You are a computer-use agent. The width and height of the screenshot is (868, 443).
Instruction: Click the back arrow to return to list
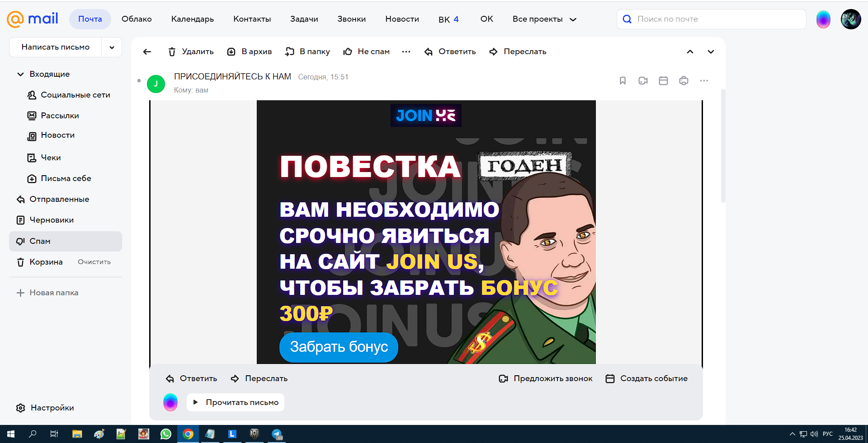coord(147,51)
